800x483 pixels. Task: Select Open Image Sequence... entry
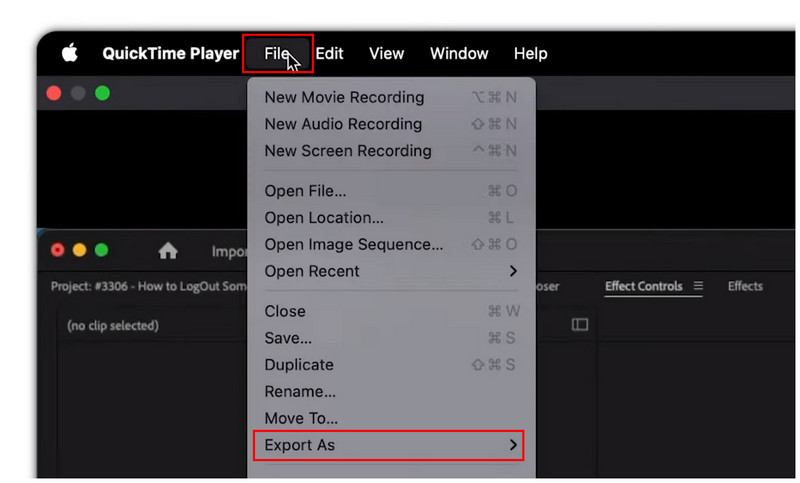click(x=391, y=244)
